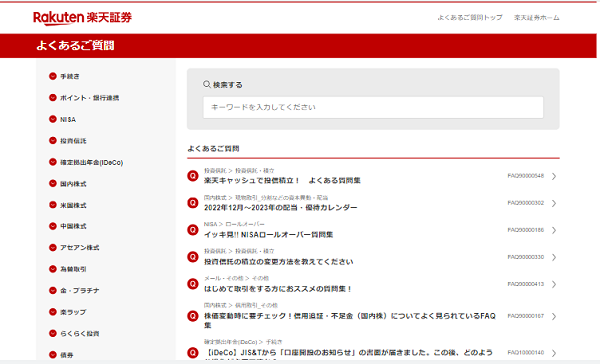Screen dimensions: 600x364
Task: Open 楽天キャッシュで投信積立！ よくある質問集
Action: click(x=282, y=180)
